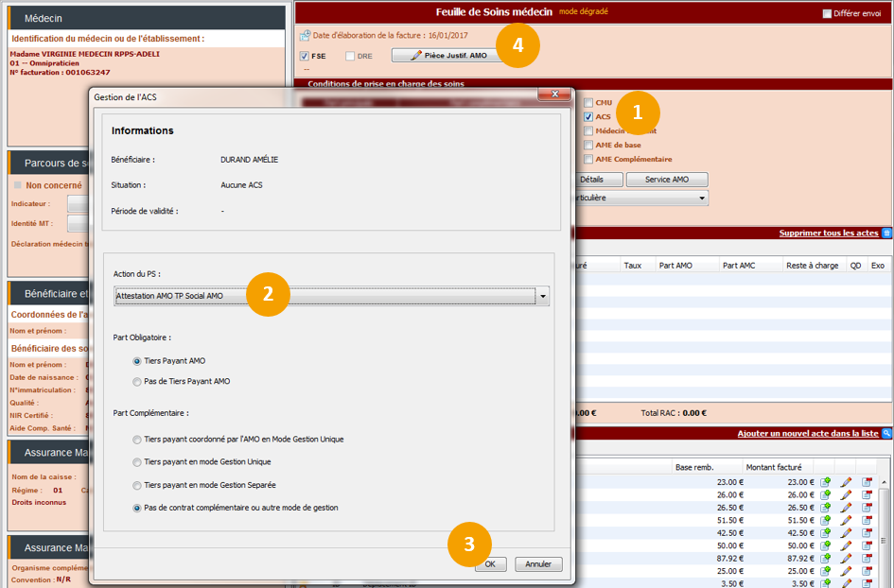This screenshot has height=588, width=894.
Task: Click the magnifier icon beside Ajouter un nouvel acte
Action: coord(886,433)
